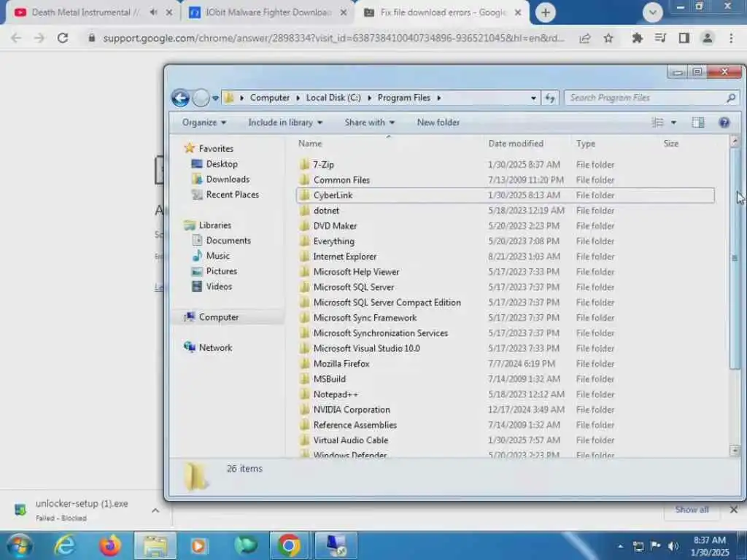Open Explorer help
The image size is (747, 560).
(x=724, y=122)
